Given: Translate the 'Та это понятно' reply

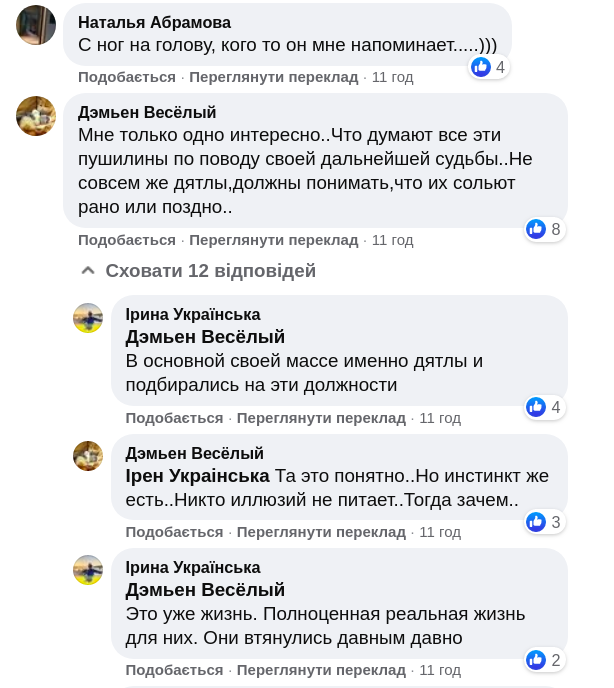Looking at the screenshot, I should (321, 532).
